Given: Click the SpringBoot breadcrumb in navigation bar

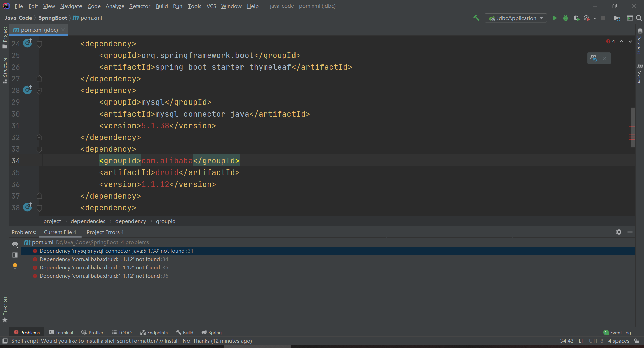Looking at the screenshot, I should point(53,18).
